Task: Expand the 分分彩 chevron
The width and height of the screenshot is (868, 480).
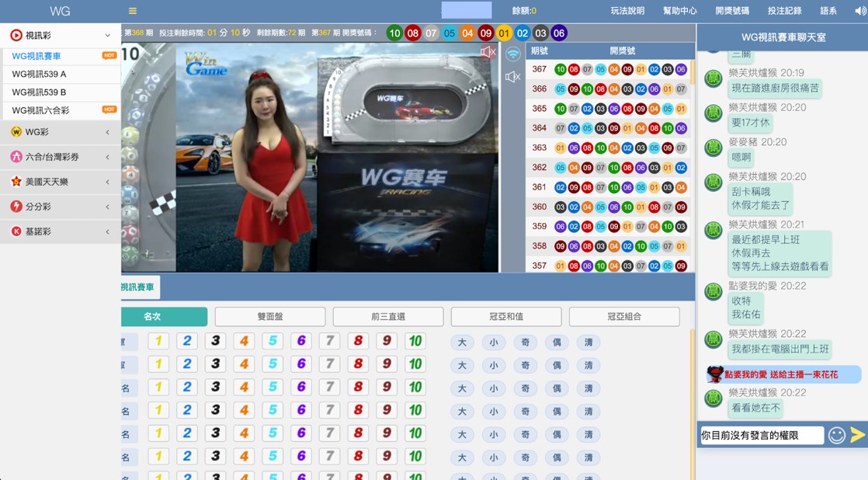Action: 107,207
